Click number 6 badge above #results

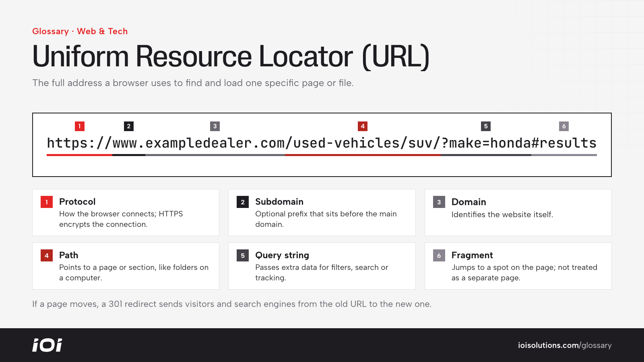pos(564,126)
